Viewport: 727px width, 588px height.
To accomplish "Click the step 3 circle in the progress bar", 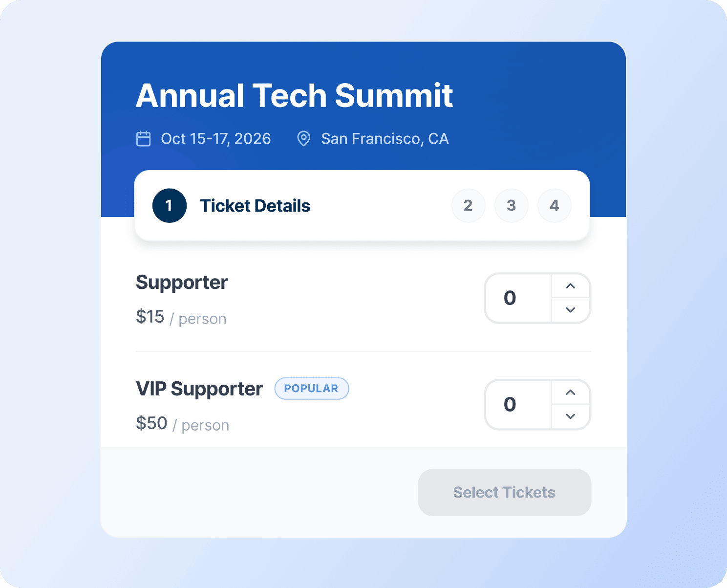I will 511,205.
